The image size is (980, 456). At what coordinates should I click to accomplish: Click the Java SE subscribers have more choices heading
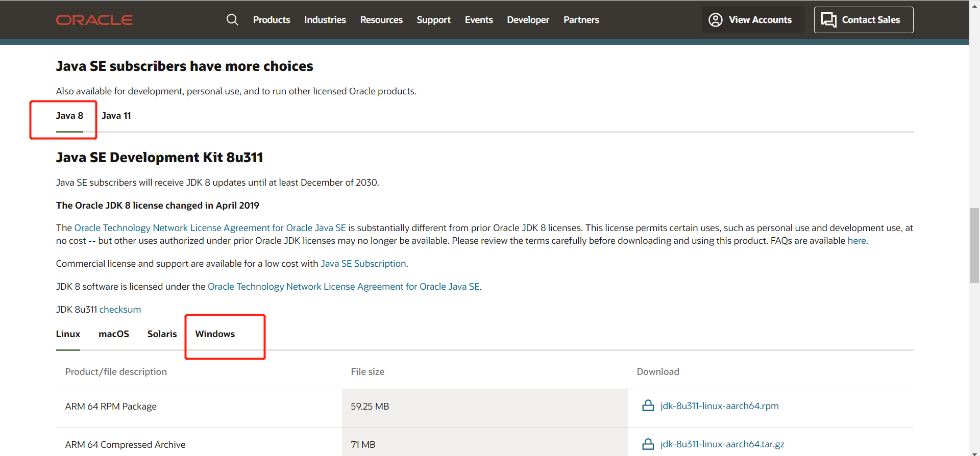coord(184,66)
